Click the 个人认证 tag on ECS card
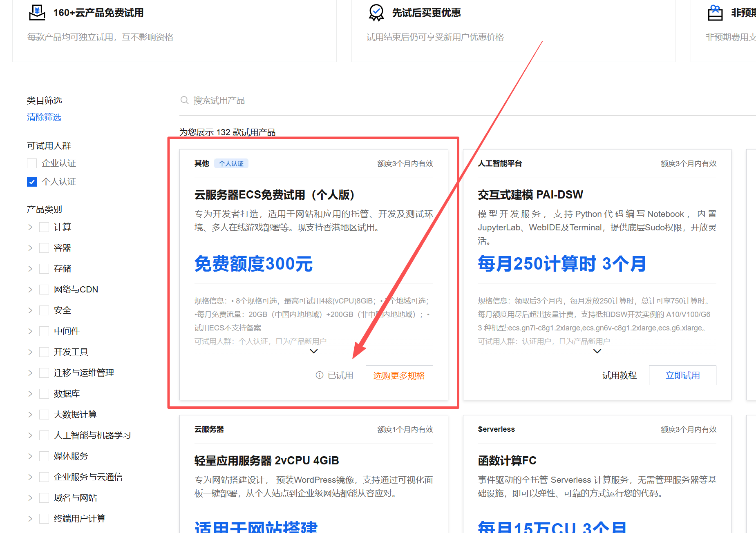Viewport: 756px width, 533px height. click(231, 163)
